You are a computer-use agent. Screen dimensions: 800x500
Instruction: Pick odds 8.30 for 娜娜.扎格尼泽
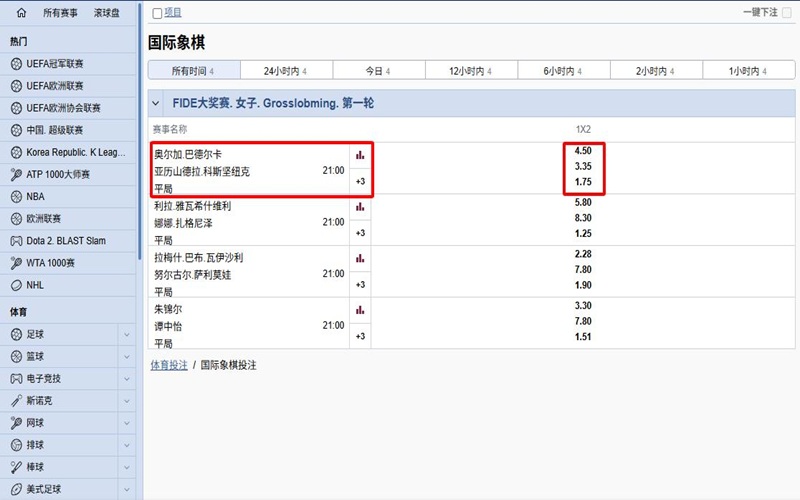click(x=583, y=218)
